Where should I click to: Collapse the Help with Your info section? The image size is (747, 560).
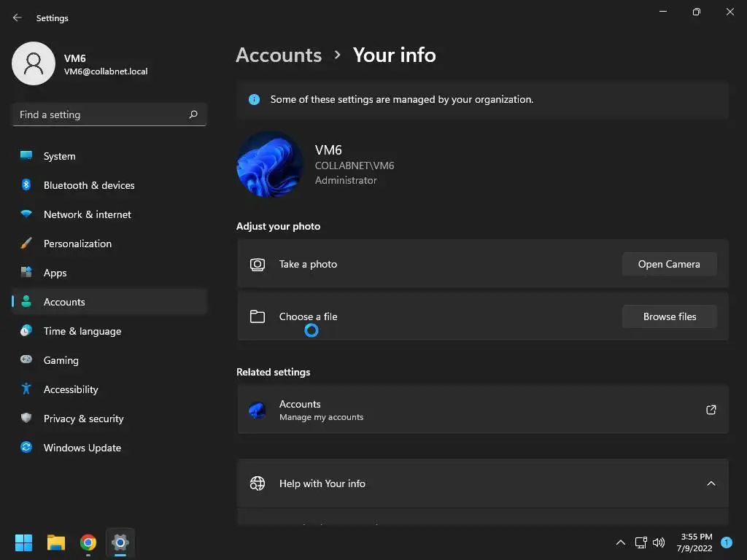tap(711, 483)
